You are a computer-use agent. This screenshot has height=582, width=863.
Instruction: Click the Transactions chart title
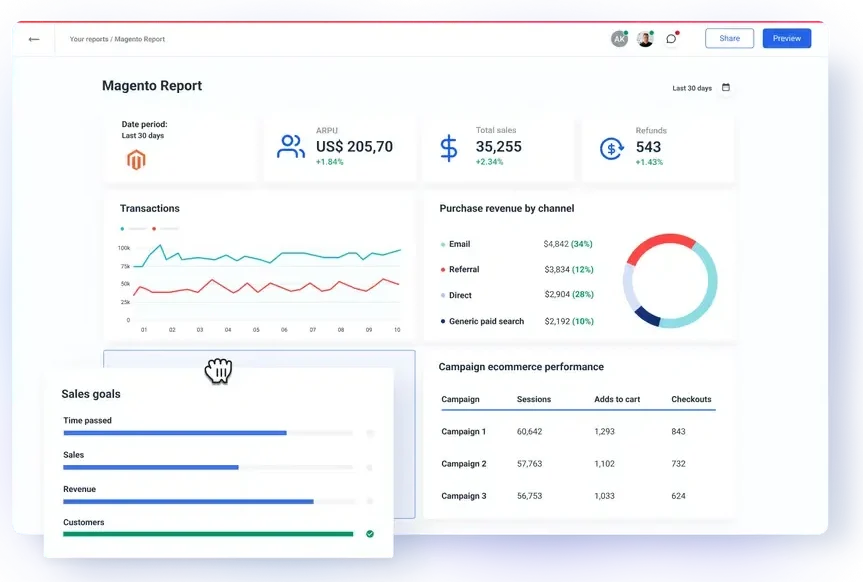pyautogui.click(x=150, y=209)
